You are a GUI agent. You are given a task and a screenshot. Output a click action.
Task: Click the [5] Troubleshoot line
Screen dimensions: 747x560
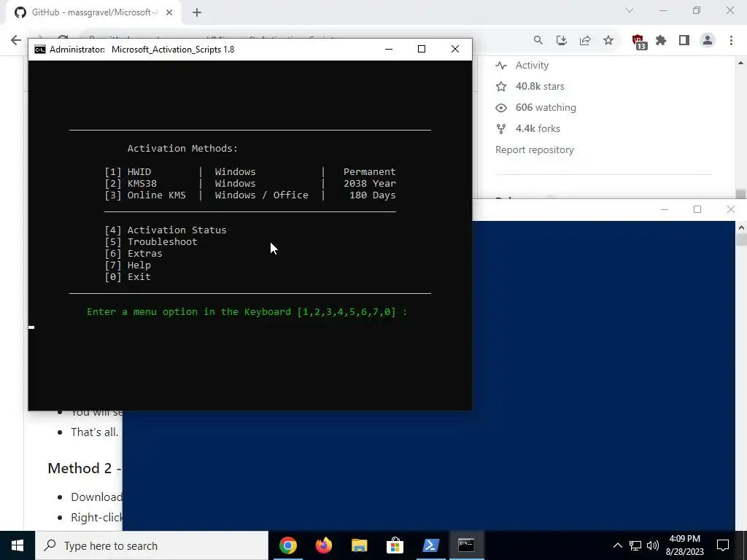pyautogui.click(x=150, y=242)
